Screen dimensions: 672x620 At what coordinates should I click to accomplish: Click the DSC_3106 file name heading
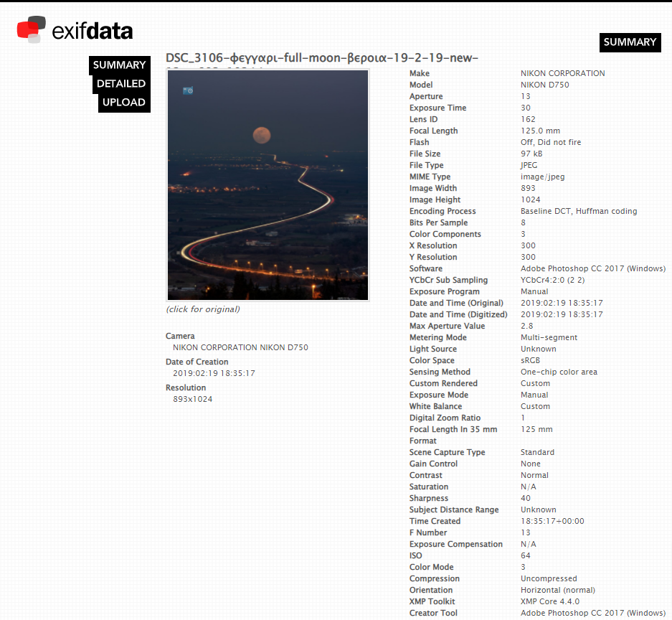pyautogui.click(x=321, y=58)
